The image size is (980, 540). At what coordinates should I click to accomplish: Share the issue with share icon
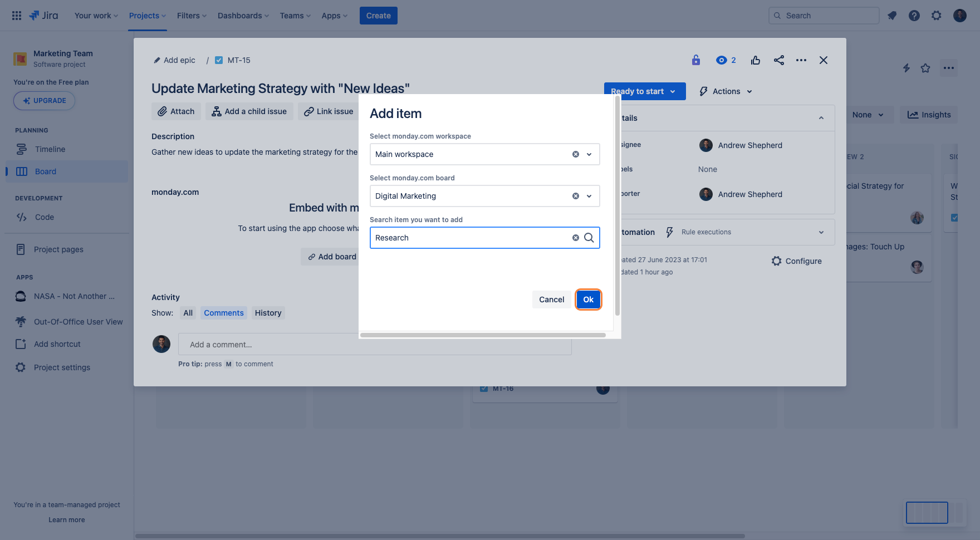[x=779, y=60]
